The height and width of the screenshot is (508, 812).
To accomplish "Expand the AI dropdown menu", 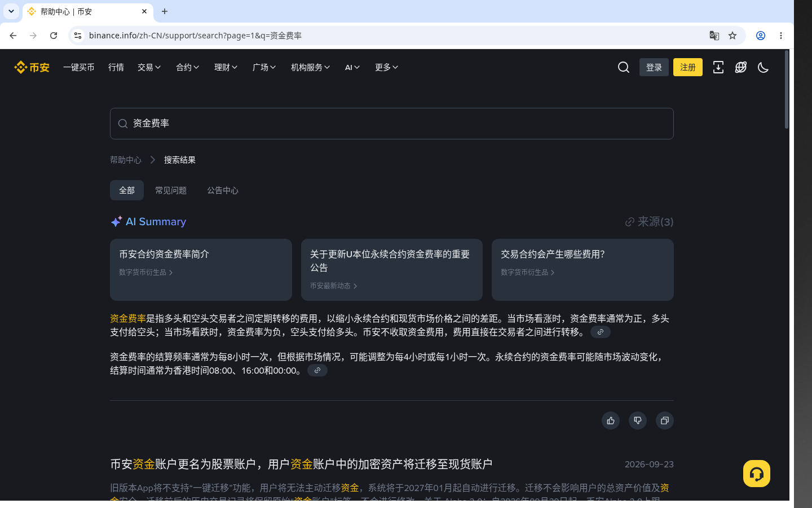I will (352, 67).
